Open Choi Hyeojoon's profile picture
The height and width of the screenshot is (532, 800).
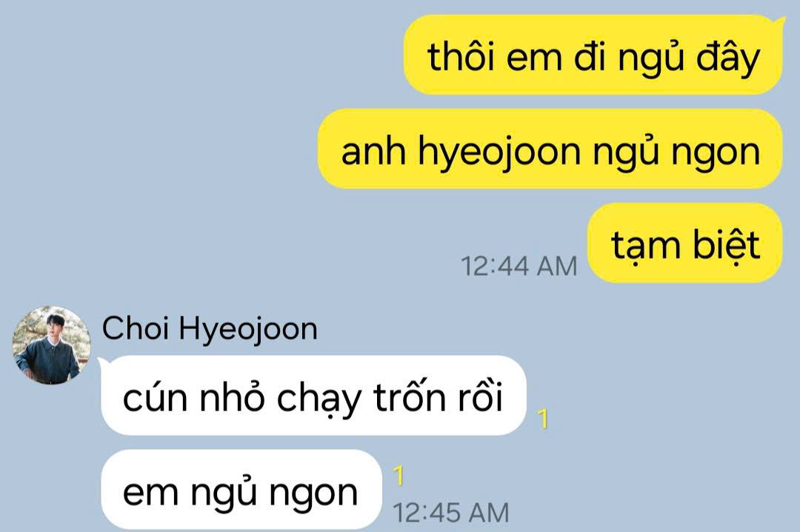pyautogui.click(x=52, y=345)
